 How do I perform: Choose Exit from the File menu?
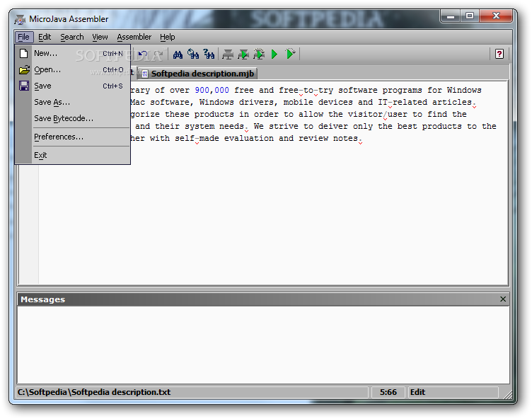point(73,155)
